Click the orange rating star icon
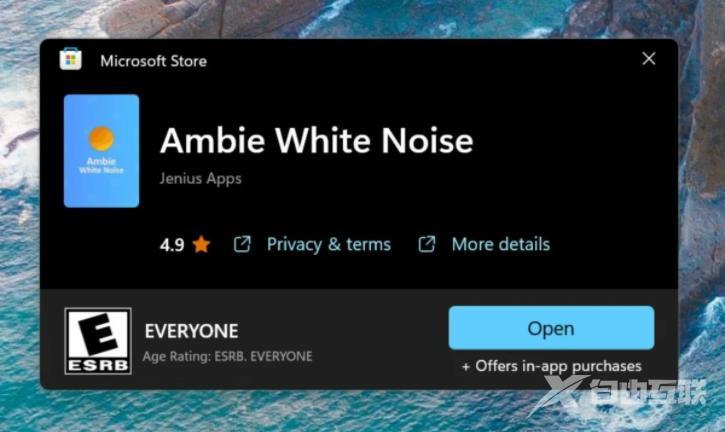Screen dimensions: 725x432 (201, 244)
